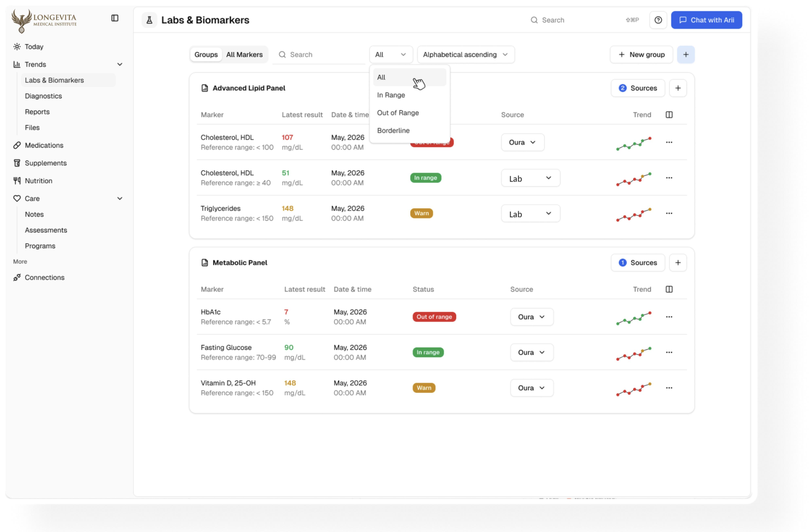The height and width of the screenshot is (532, 809).
Task: Open the HbA1c trend sparkline
Action: point(633,318)
